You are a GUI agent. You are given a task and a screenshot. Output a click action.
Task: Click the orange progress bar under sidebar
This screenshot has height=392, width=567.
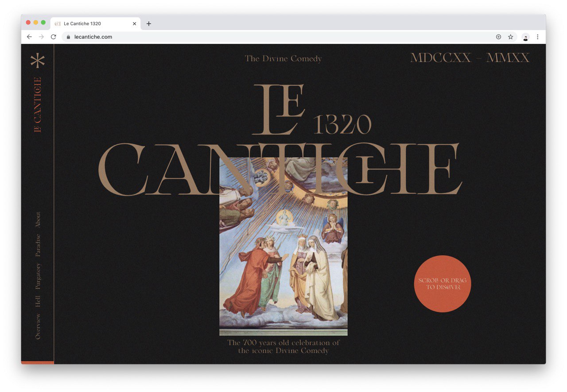[x=38, y=362]
